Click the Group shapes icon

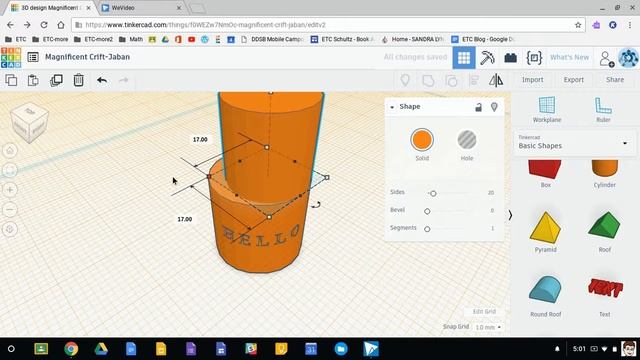(x=428, y=80)
